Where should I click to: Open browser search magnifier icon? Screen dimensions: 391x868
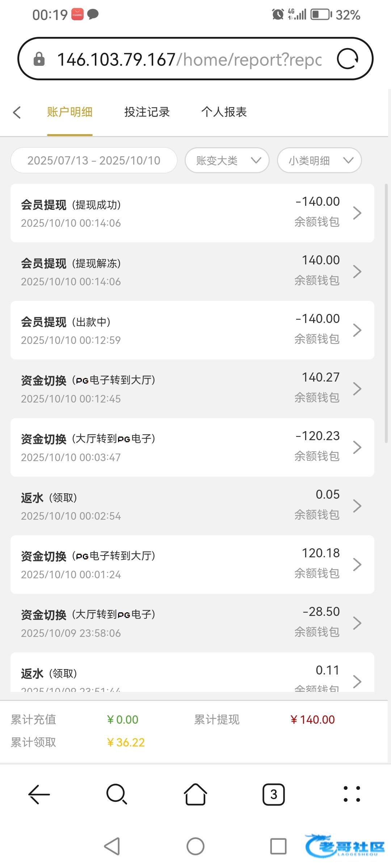click(x=117, y=795)
